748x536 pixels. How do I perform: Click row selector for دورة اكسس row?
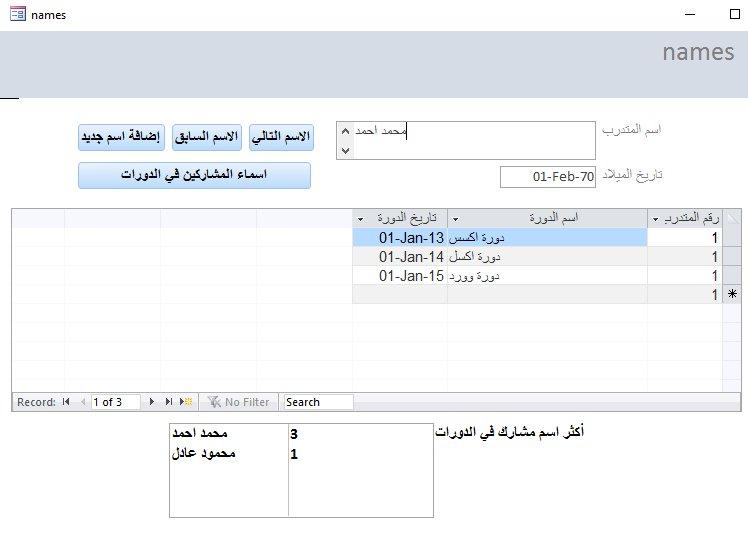[x=732, y=237]
